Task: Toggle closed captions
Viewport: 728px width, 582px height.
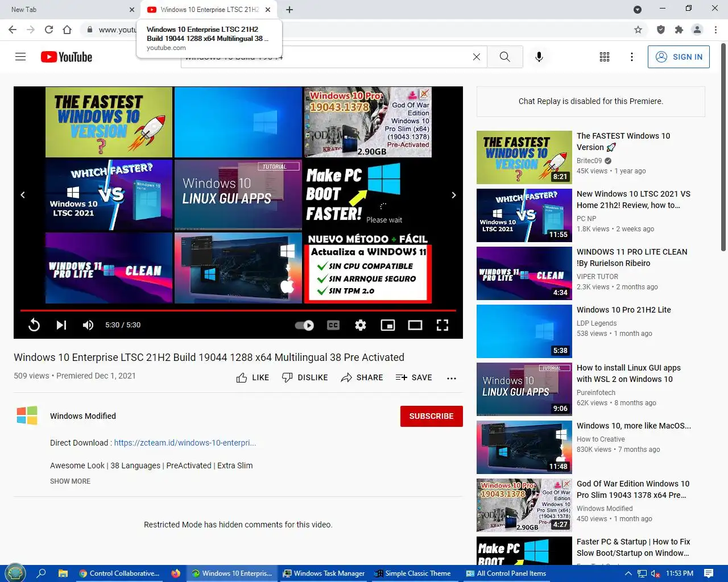Action: click(333, 325)
